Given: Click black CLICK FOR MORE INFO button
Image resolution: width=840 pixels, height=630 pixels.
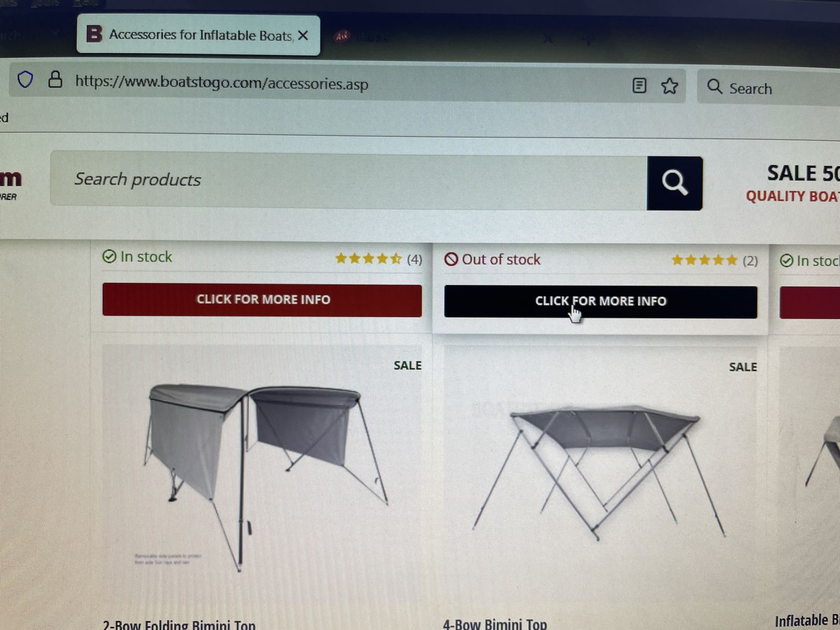Looking at the screenshot, I should point(601,302).
